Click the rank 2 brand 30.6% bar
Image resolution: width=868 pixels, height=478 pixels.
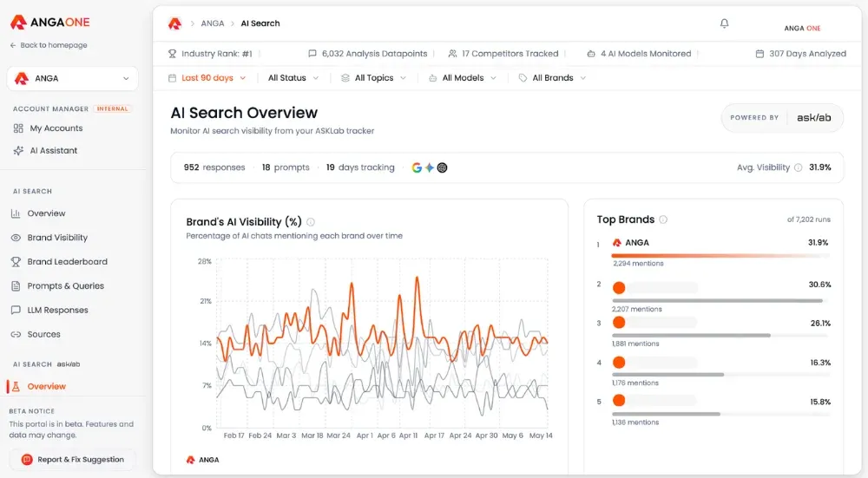720,301
